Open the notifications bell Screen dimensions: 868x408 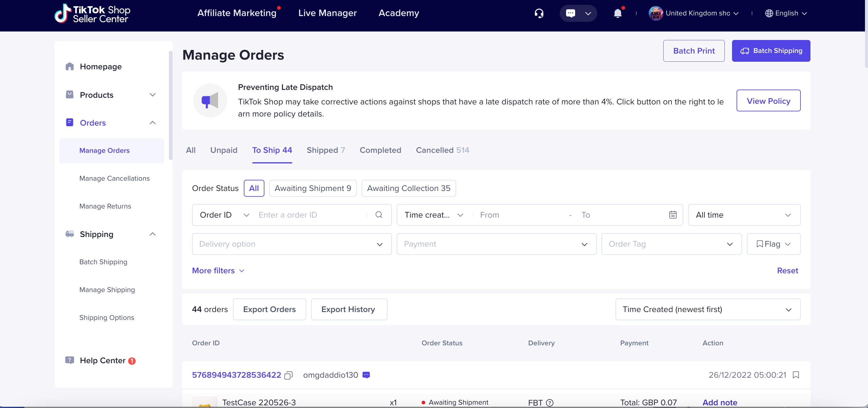point(617,13)
